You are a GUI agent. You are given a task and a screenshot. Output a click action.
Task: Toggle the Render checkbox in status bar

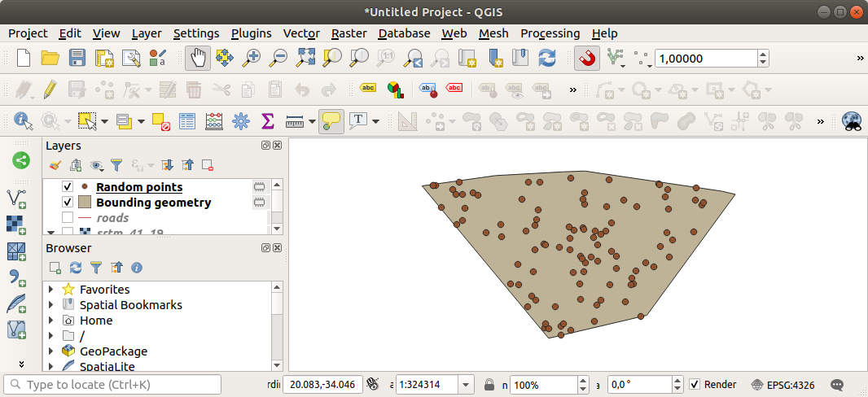coord(695,384)
